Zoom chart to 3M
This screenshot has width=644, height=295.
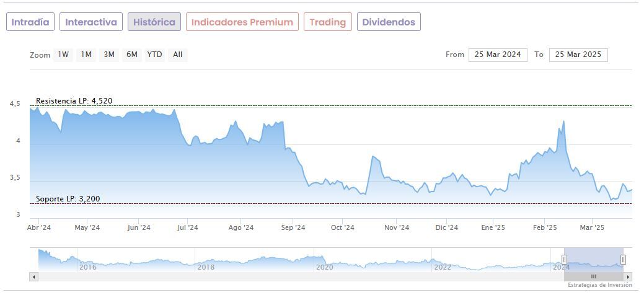pos(109,55)
